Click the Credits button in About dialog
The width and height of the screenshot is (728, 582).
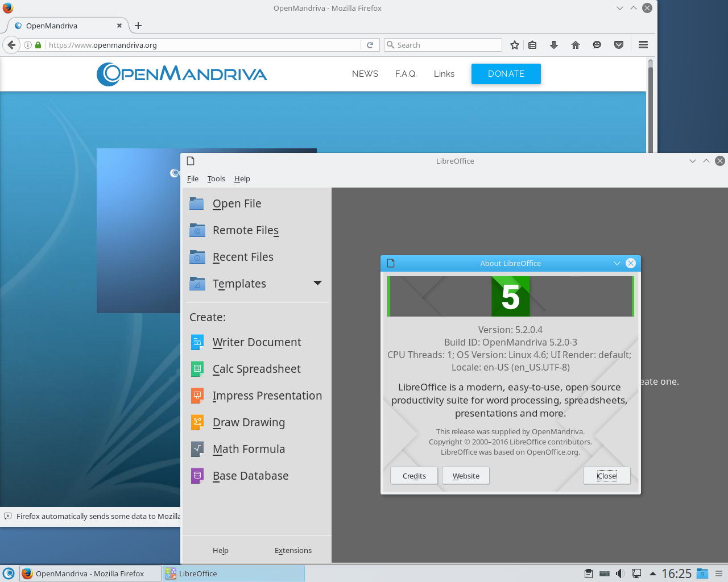click(x=414, y=476)
